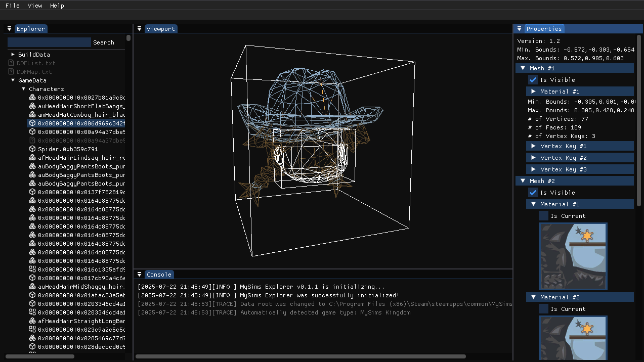This screenshot has width=644, height=362.
Task: Collapse the Explorer panel using its header chevron icon
Action: (x=9, y=29)
